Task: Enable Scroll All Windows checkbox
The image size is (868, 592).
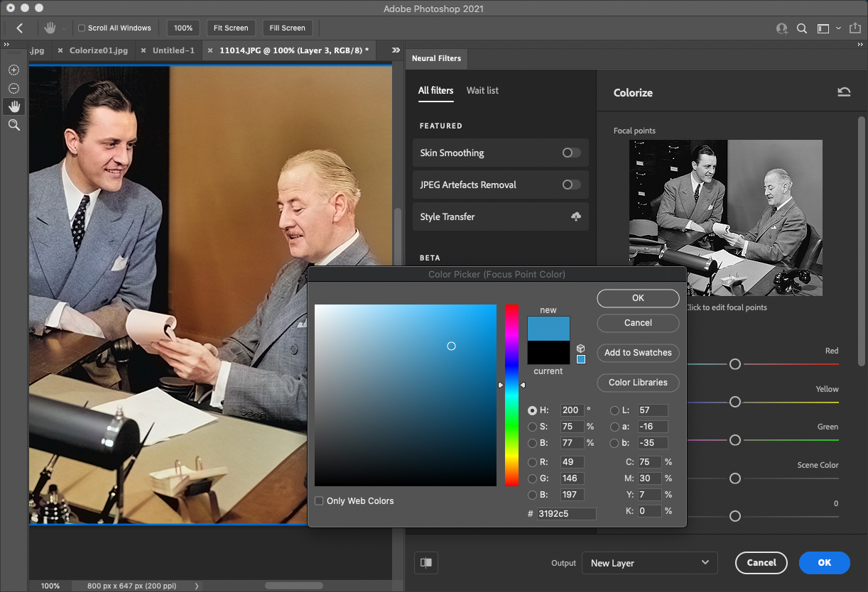Action: pyautogui.click(x=82, y=28)
